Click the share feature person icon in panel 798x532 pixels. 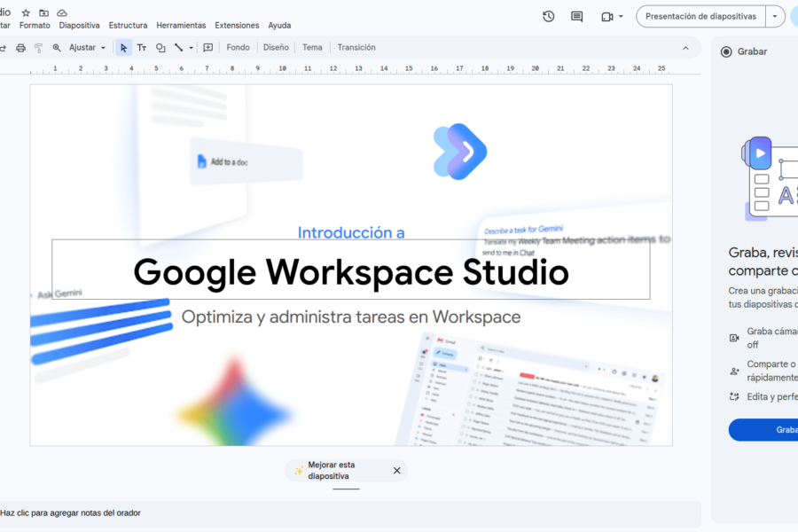pos(734,372)
